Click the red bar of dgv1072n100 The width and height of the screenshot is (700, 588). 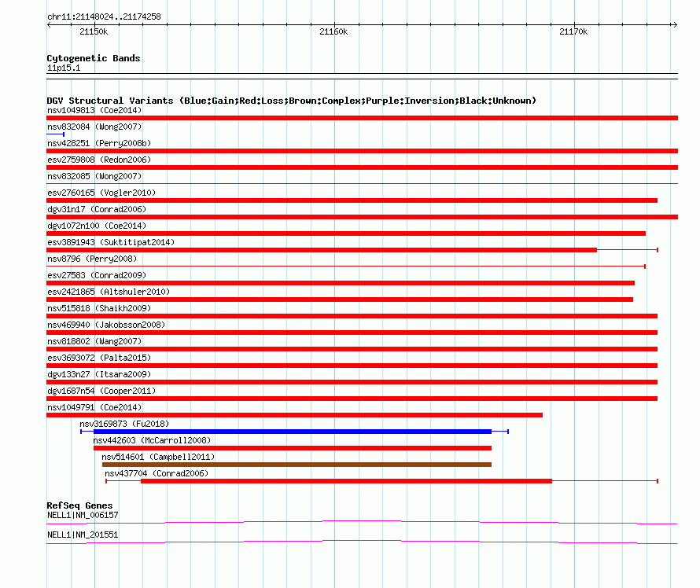click(346, 233)
